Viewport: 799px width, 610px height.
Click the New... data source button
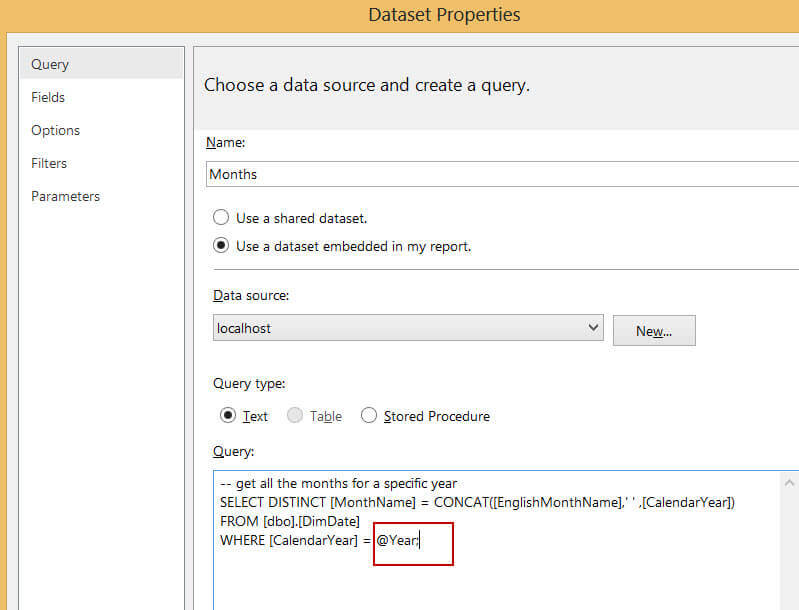tap(653, 331)
